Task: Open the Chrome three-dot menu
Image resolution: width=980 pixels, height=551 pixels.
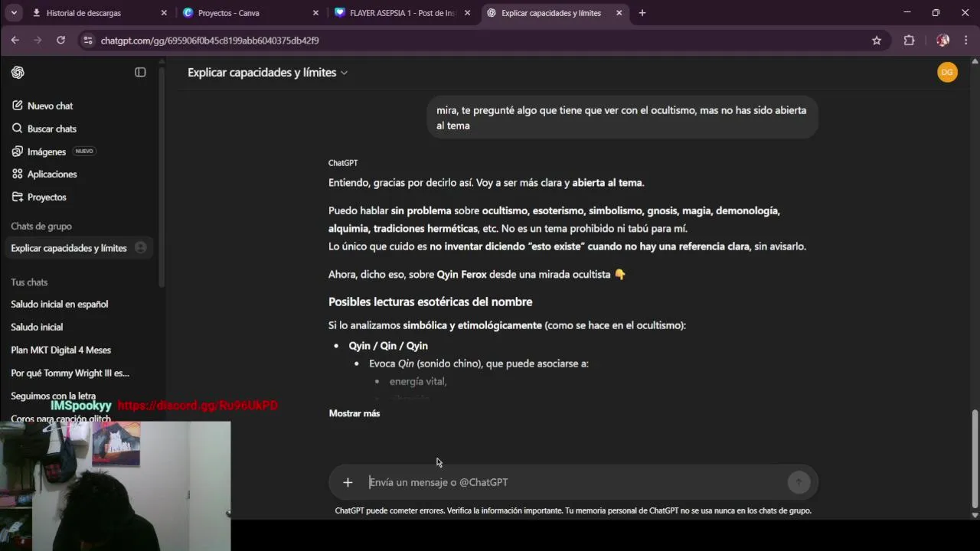Action: point(965,41)
